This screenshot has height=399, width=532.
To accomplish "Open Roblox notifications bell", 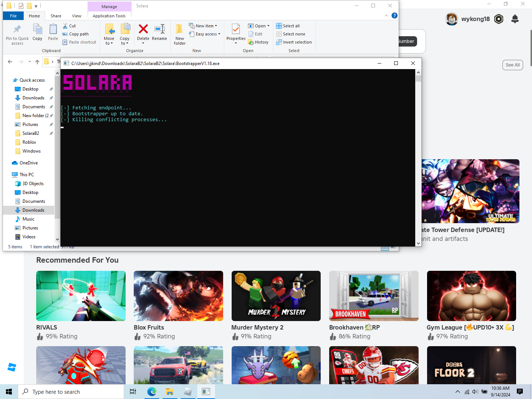I will [x=515, y=19].
